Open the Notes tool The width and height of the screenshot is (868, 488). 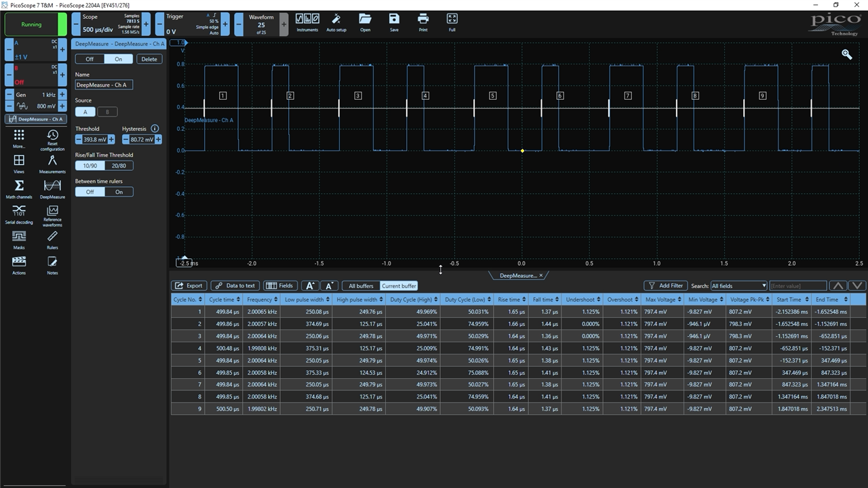(52, 265)
